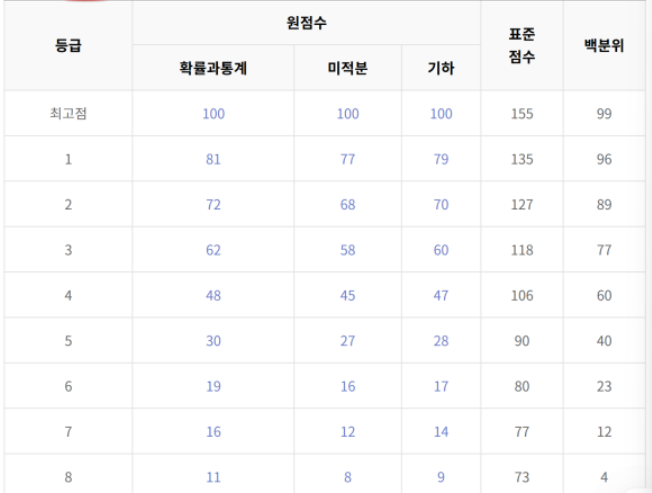Screen dimensions: 652x493
Task: Click 표준점수 value 155
Action: click(522, 113)
